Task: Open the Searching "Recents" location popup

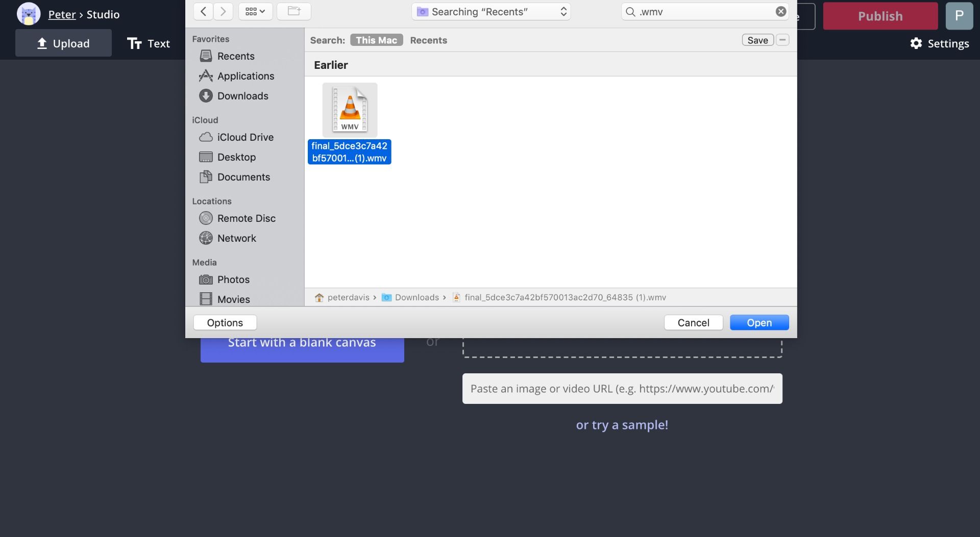Action: [491, 12]
